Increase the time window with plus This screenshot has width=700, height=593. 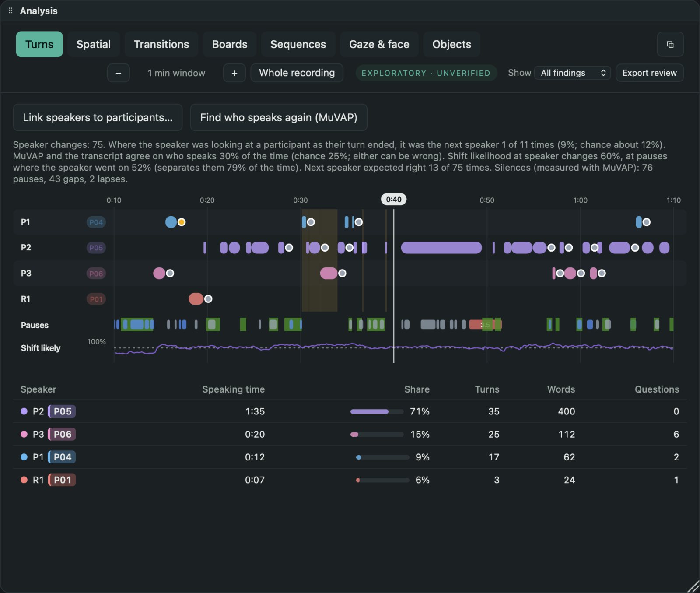pyautogui.click(x=234, y=73)
